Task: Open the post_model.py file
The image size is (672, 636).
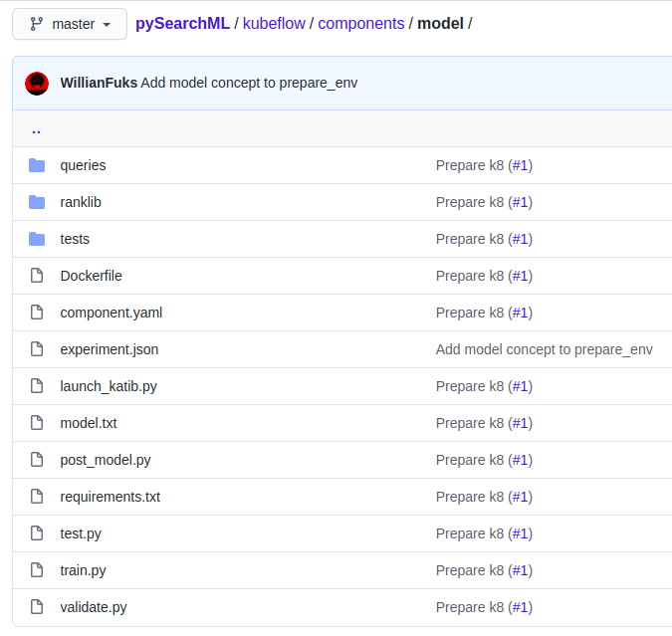Action: 106,460
